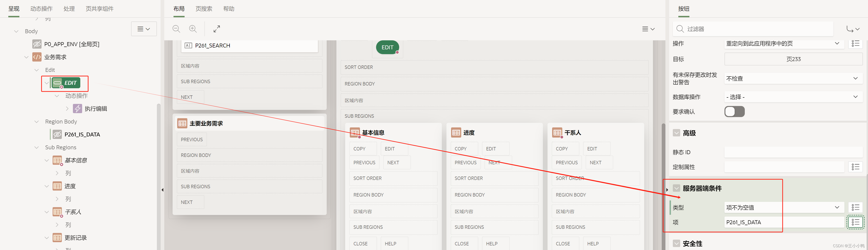Viewport: 868px width, 250px height.
Task: Click the P261_IS_DATA hidden item icon in tree
Action: click(57, 134)
